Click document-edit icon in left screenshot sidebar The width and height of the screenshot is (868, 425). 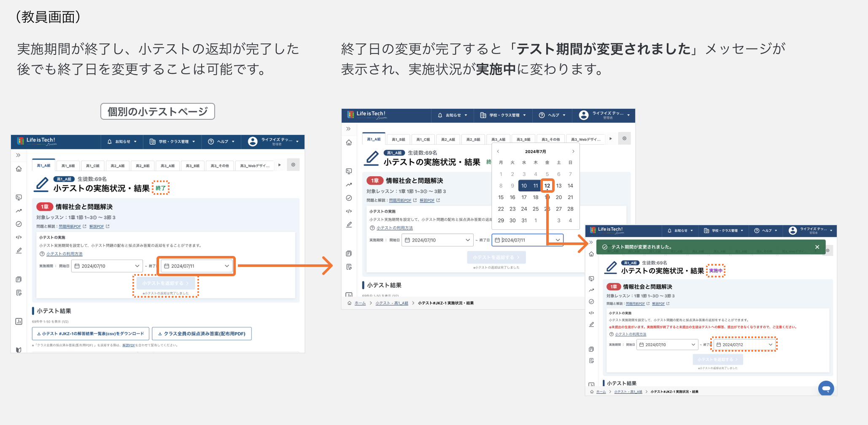pos(19,293)
